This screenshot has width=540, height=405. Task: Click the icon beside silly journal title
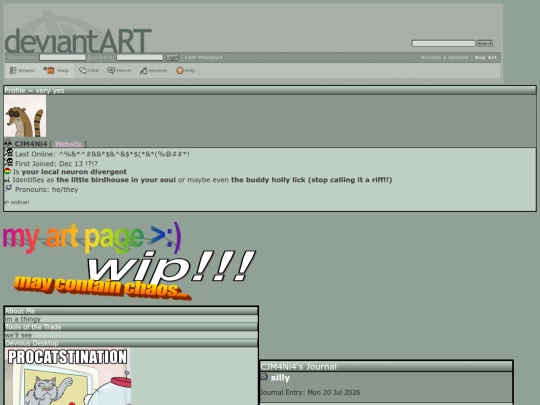264,377
